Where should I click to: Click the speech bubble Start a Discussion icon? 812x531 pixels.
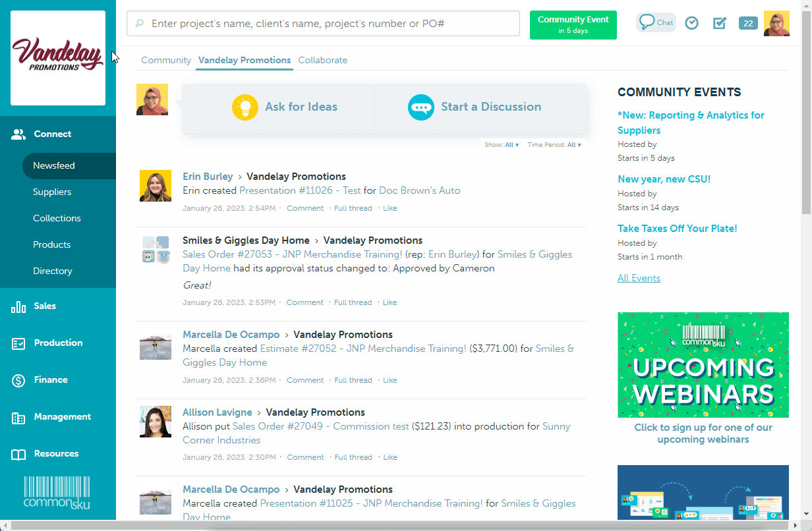click(x=420, y=107)
